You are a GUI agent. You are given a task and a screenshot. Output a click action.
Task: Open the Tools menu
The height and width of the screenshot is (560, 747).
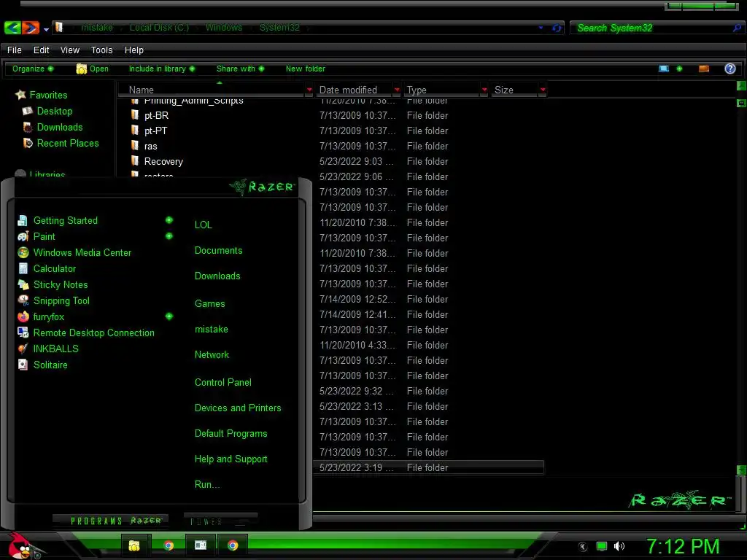coord(101,50)
